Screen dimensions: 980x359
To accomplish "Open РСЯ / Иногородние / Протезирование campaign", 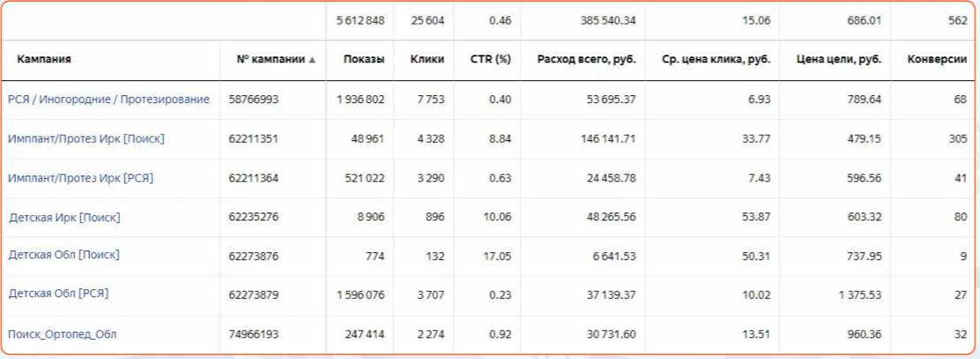I will tap(109, 100).
